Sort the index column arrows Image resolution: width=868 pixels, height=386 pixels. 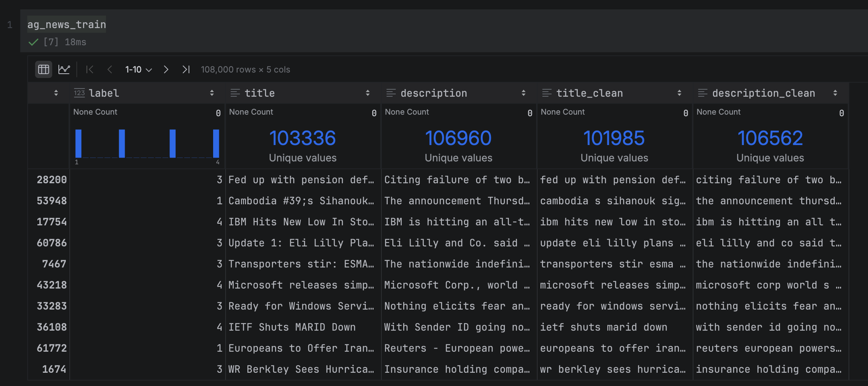(x=56, y=93)
